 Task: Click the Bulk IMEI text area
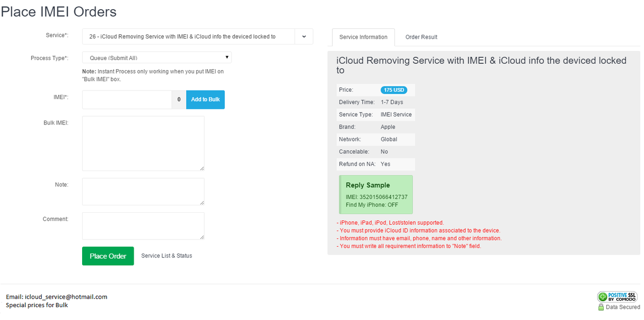point(143,143)
